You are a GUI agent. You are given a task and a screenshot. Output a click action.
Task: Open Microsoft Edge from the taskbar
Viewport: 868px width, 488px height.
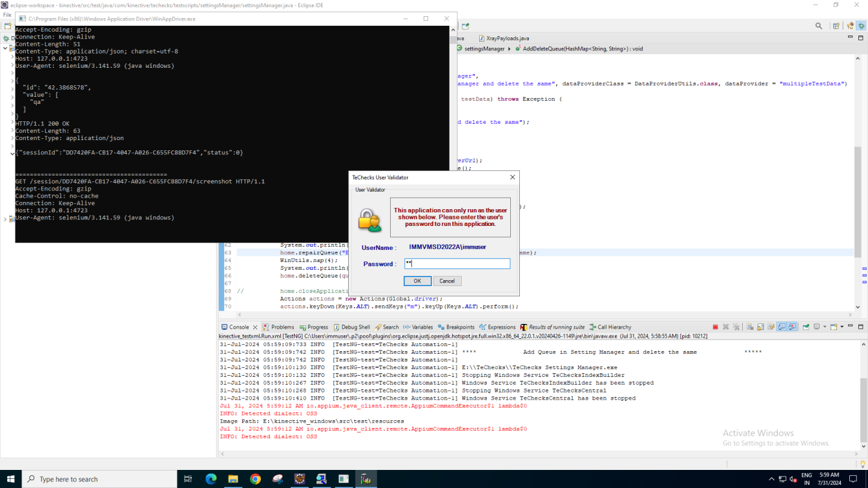pos(211,479)
